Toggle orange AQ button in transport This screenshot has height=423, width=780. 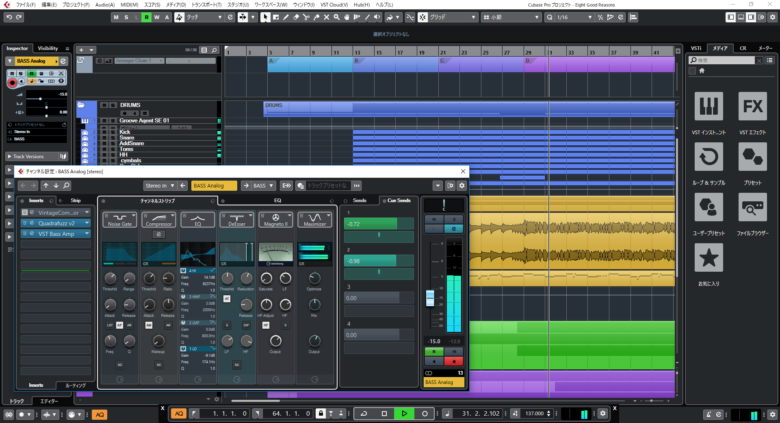[178, 414]
